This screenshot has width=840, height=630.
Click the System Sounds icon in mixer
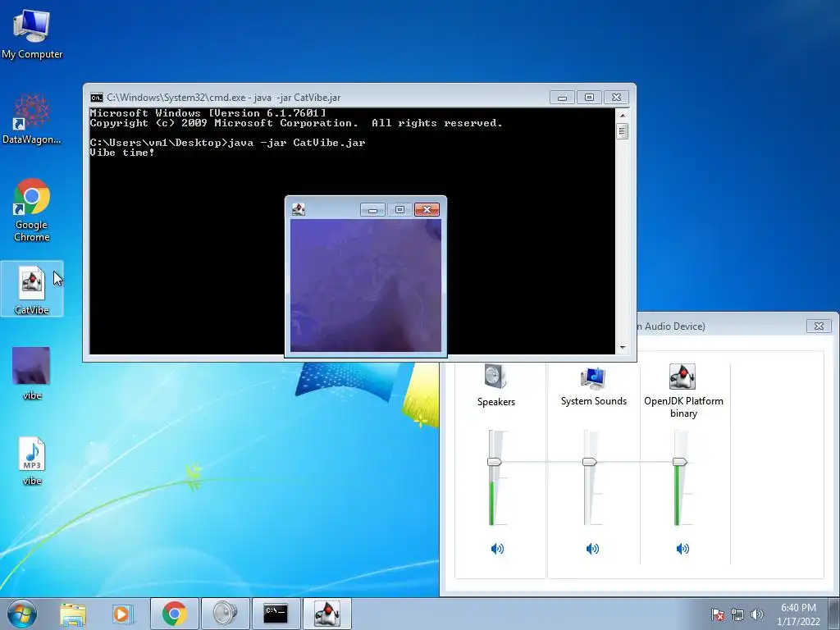point(593,377)
